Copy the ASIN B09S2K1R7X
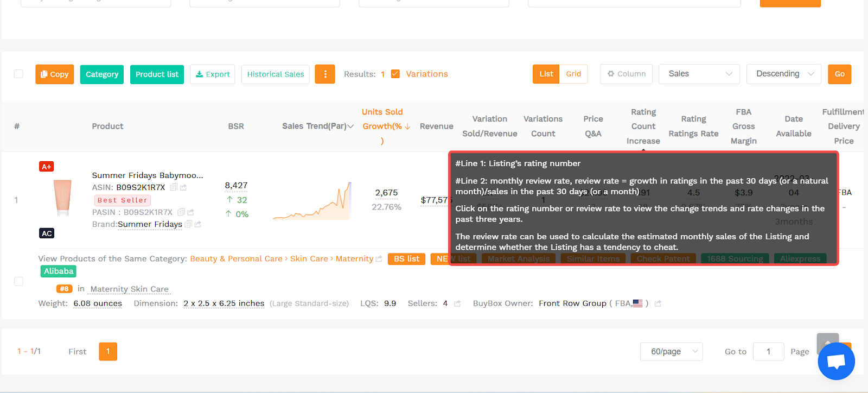The image size is (868, 393). 174,187
